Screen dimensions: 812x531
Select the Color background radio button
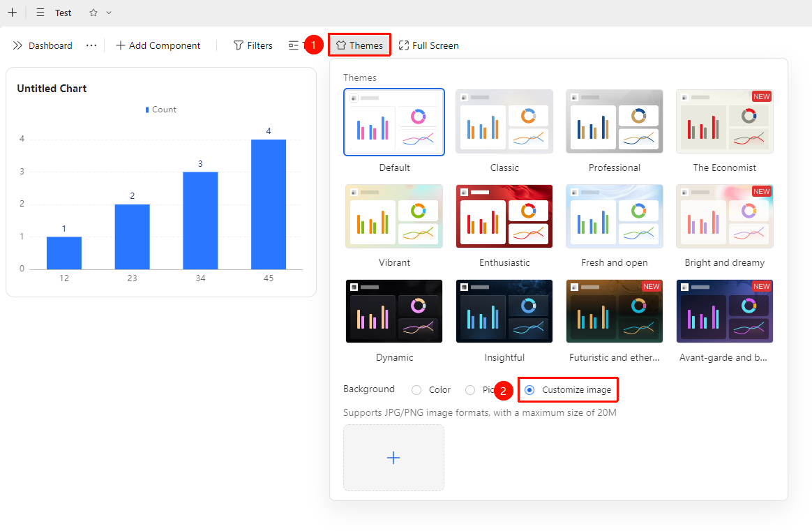pyautogui.click(x=416, y=390)
